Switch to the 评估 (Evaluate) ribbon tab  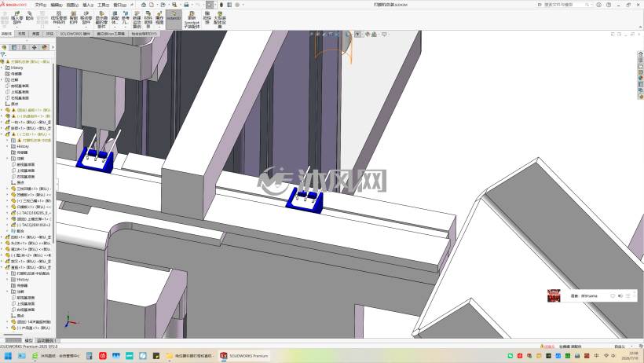coord(49,34)
